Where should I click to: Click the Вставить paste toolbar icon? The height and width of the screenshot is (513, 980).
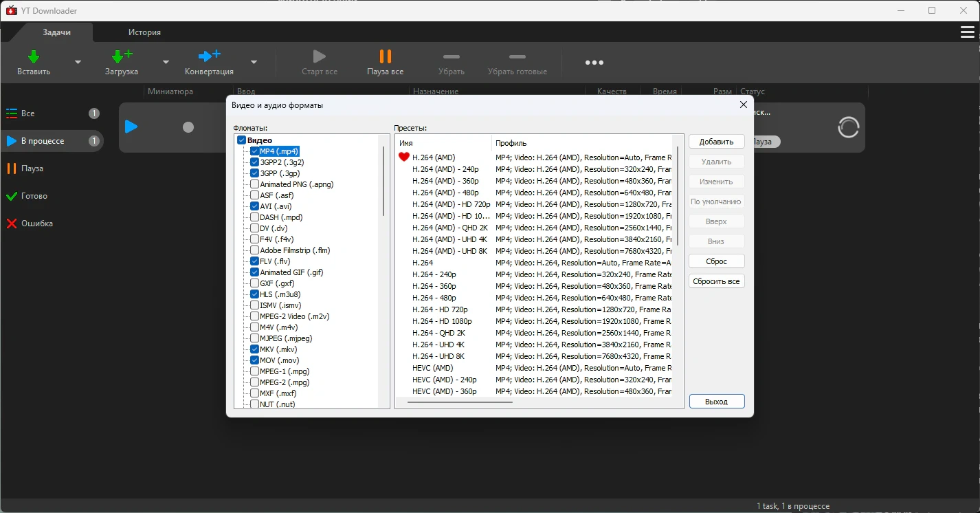pyautogui.click(x=33, y=56)
